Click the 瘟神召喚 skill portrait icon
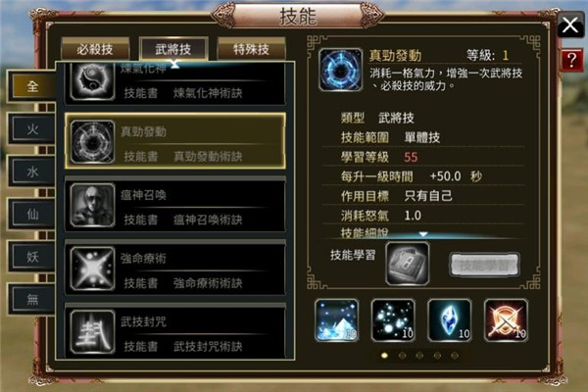Screen dimensions: 588x392 pyautogui.click(x=93, y=205)
